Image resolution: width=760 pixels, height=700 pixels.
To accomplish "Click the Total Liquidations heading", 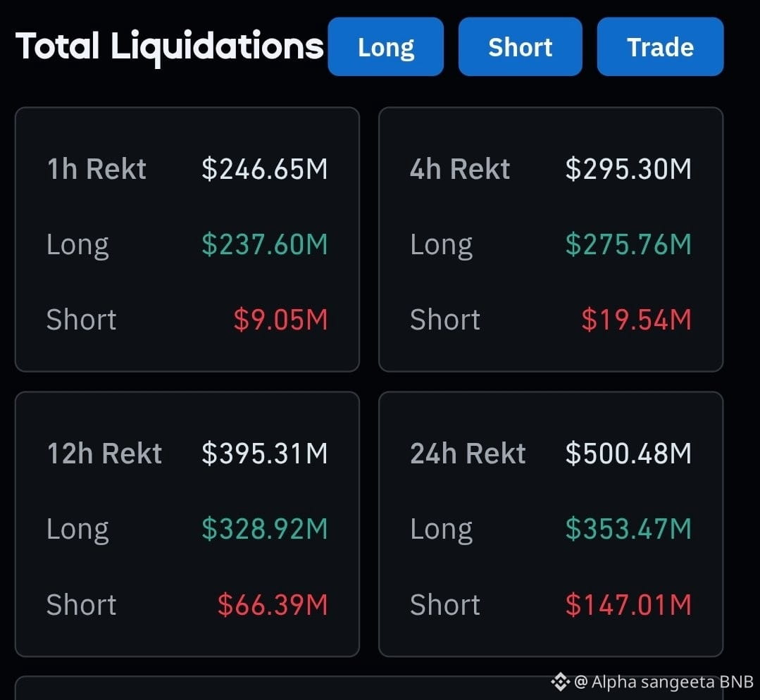I will pos(170,46).
